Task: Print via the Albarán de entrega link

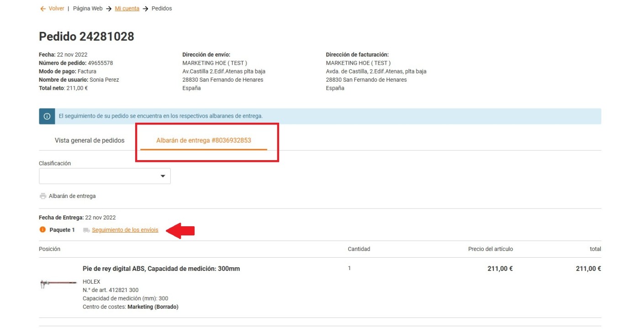Action: coord(72,196)
